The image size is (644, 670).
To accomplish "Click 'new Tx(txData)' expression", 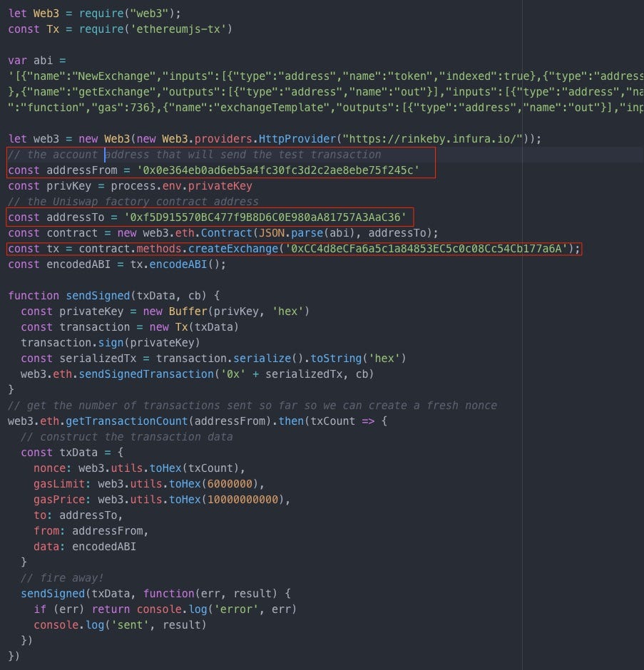I will [x=194, y=327].
